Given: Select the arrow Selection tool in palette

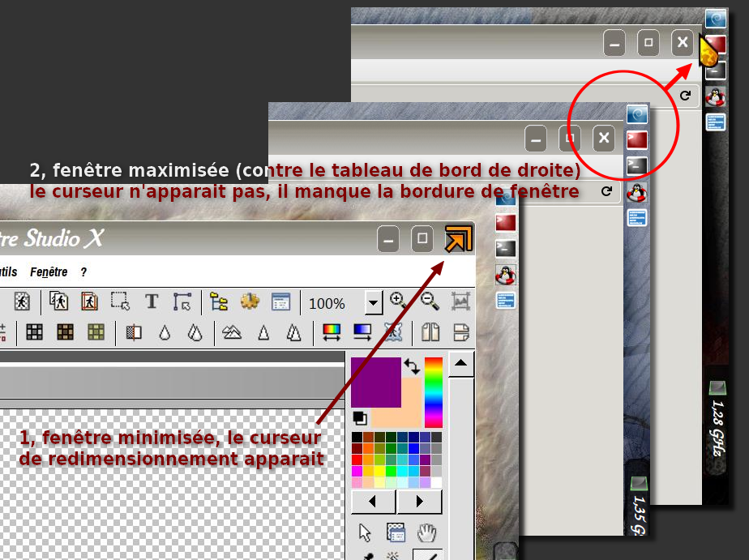Looking at the screenshot, I should click(x=365, y=532).
